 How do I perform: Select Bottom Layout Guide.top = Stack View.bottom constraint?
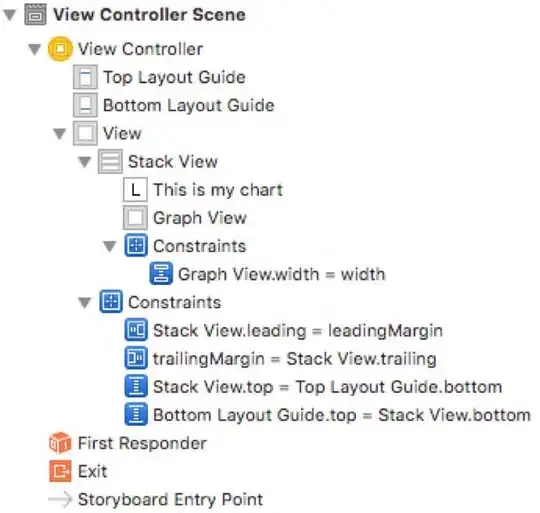[327, 415]
